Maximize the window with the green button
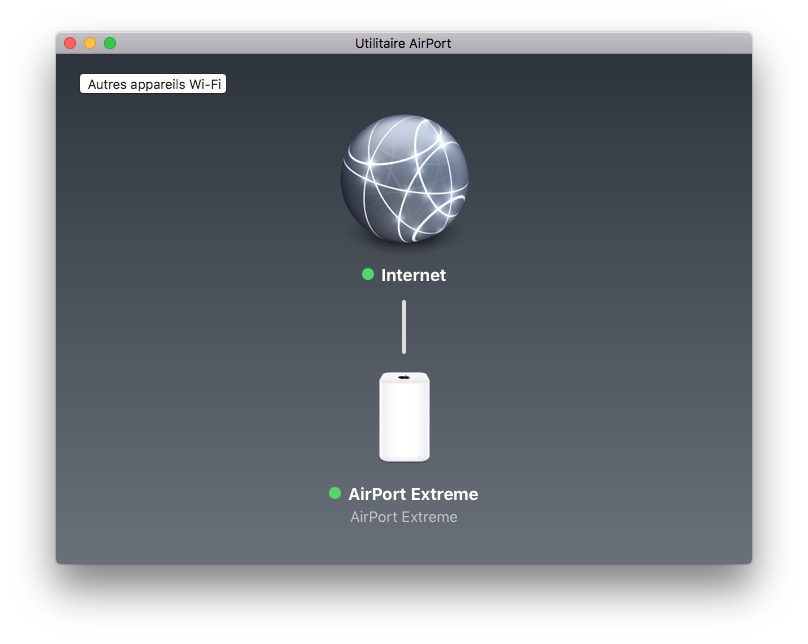808x644 pixels. click(110, 43)
